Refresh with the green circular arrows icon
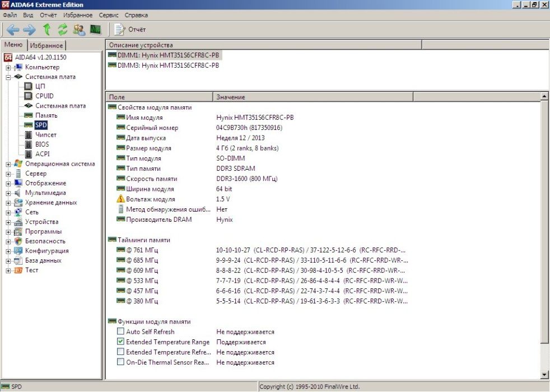 [62, 30]
